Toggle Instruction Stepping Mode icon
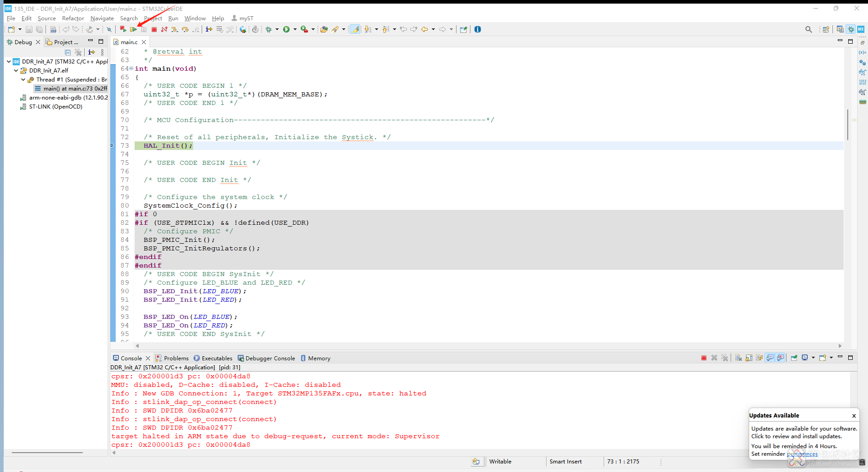This screenshot has width=868, height=472. (x=209, y=29)
